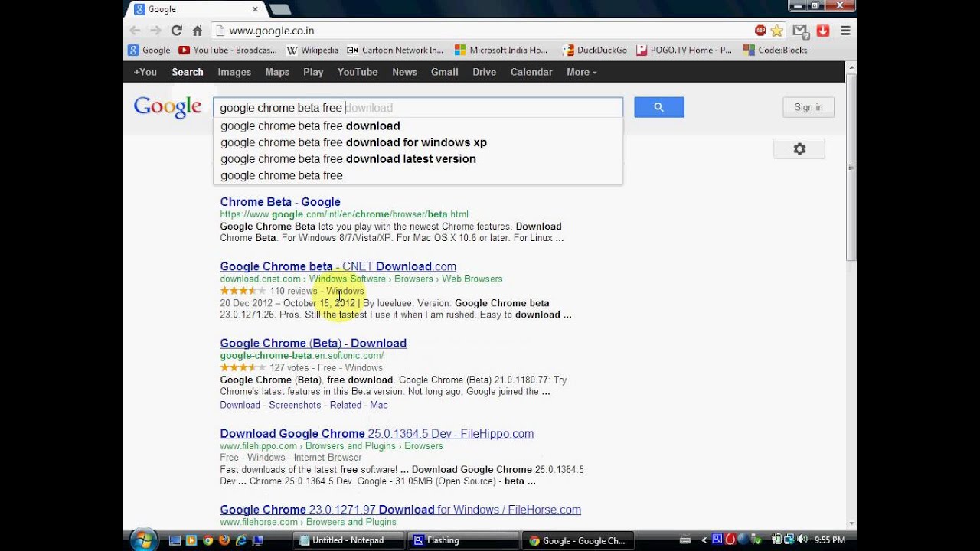Screen dimensions: 980x551
Task: Expand the More dropdown in Google bar
Action: pyautogui.click(x=581, y=72)
